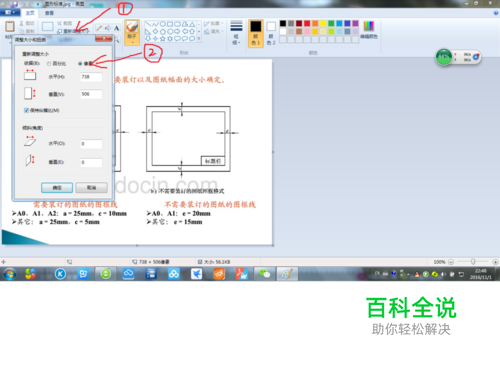
Task: Click the Skew Horizontal input field
Action: coord(91,144)
